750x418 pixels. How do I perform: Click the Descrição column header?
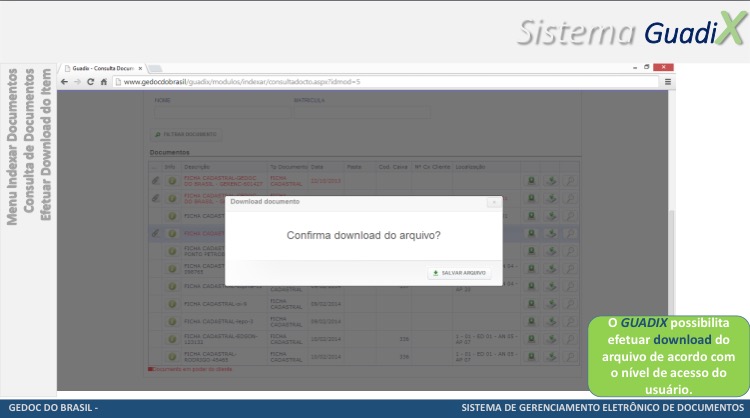[197, 167]
